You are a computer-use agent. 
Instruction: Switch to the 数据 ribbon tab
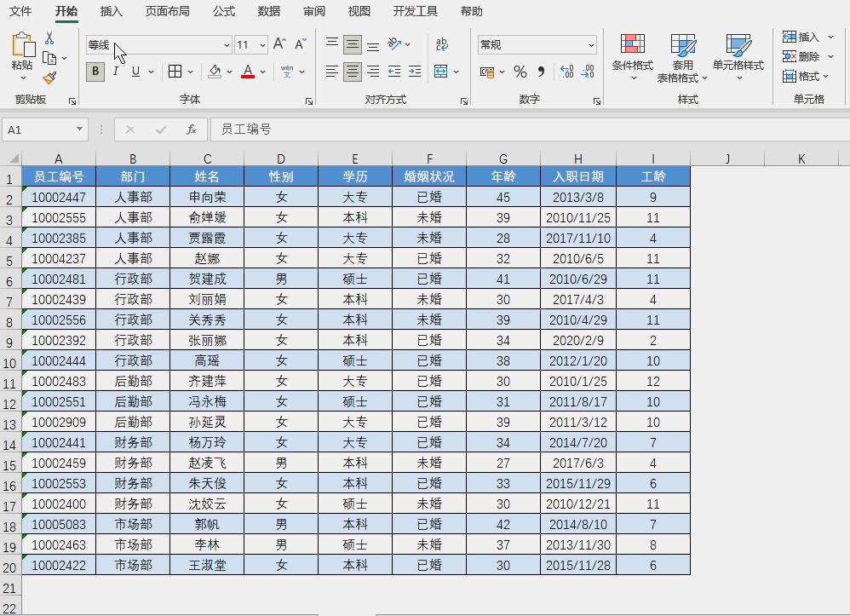[267, 11]
